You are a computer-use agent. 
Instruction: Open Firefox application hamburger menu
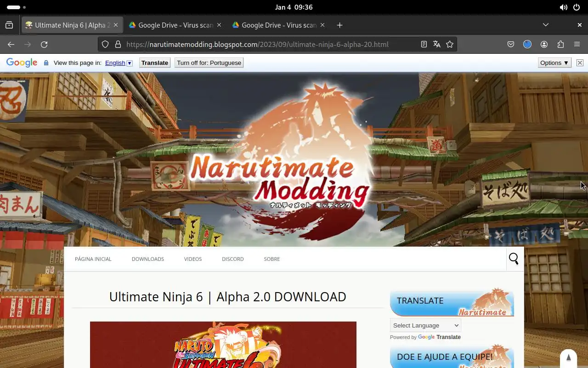pos(577,44)
